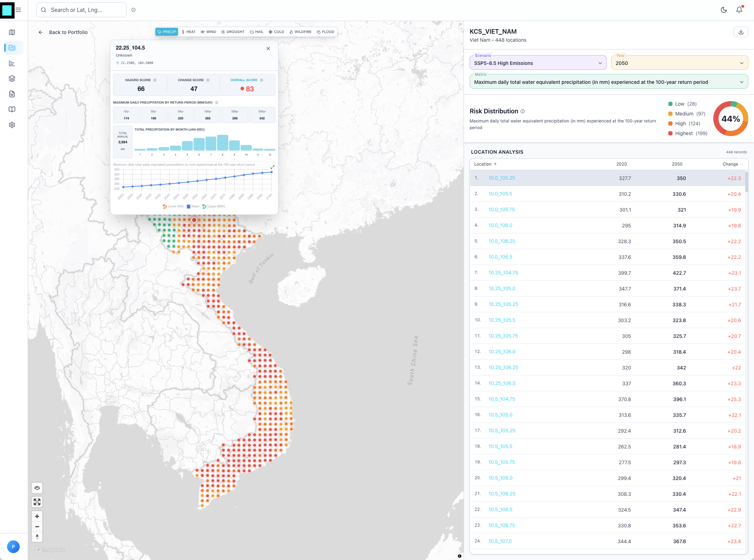
Task: Sort table by Location column
Action: click(x=485, y=164)
